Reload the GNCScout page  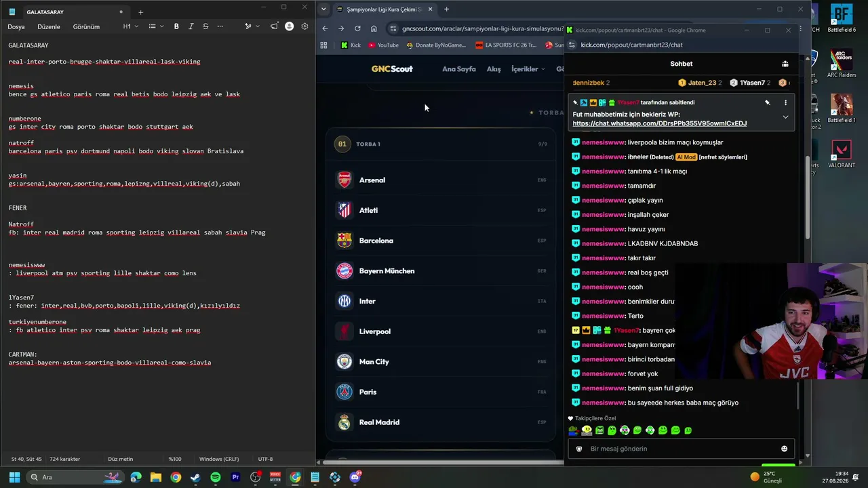click(x=357, y=28)
